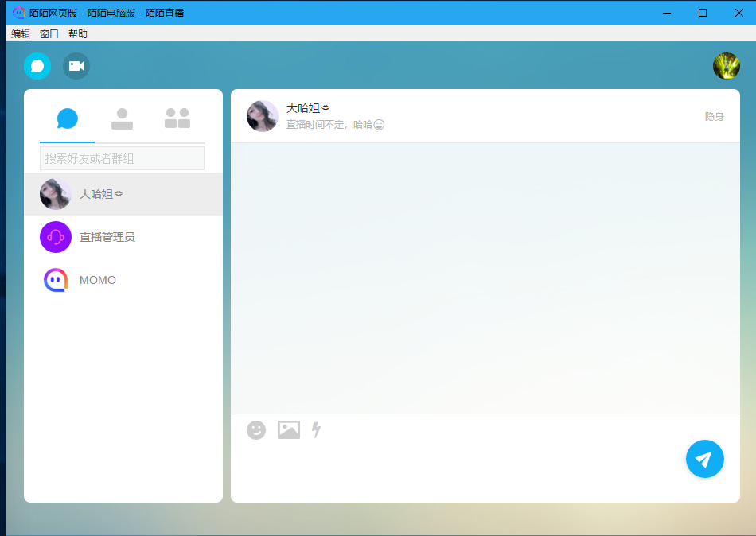Click 大哈姐's avatar in the chat header

point(262,115)
